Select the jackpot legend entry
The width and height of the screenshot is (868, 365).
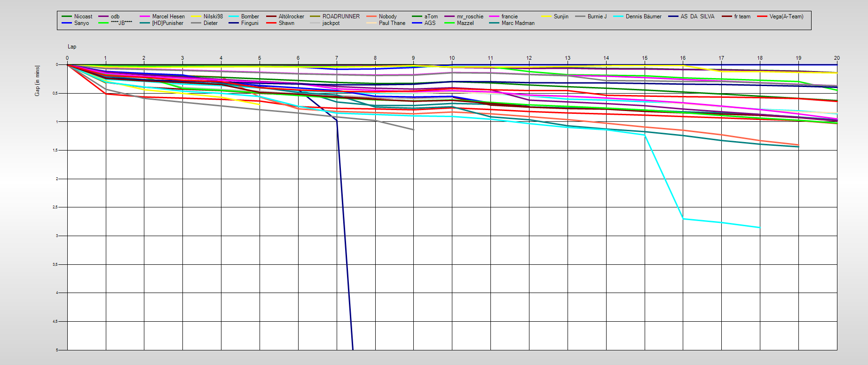(x=331, y=23)
